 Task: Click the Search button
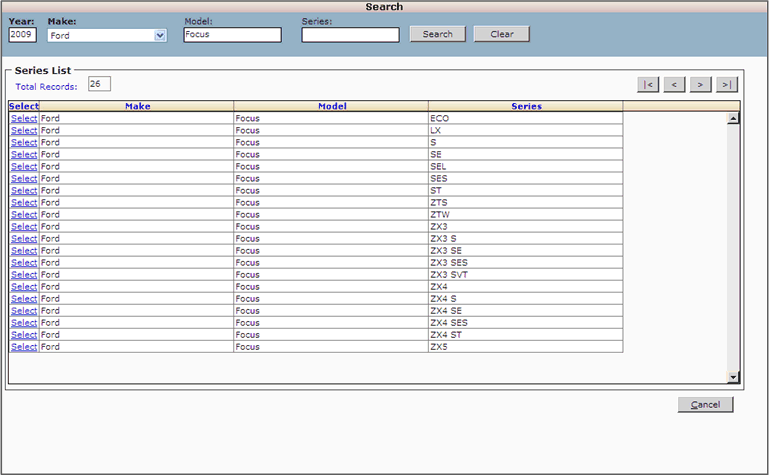coord(437,34)
